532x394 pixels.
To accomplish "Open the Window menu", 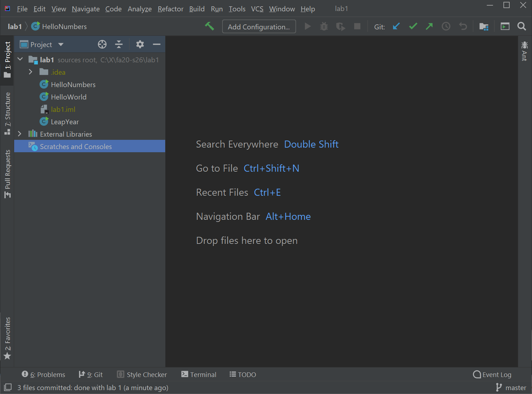I will point(282,9).
